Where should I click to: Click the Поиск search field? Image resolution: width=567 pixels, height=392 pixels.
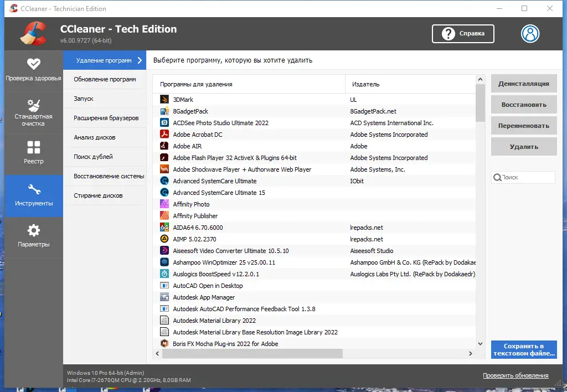click(x=523, y=177)
